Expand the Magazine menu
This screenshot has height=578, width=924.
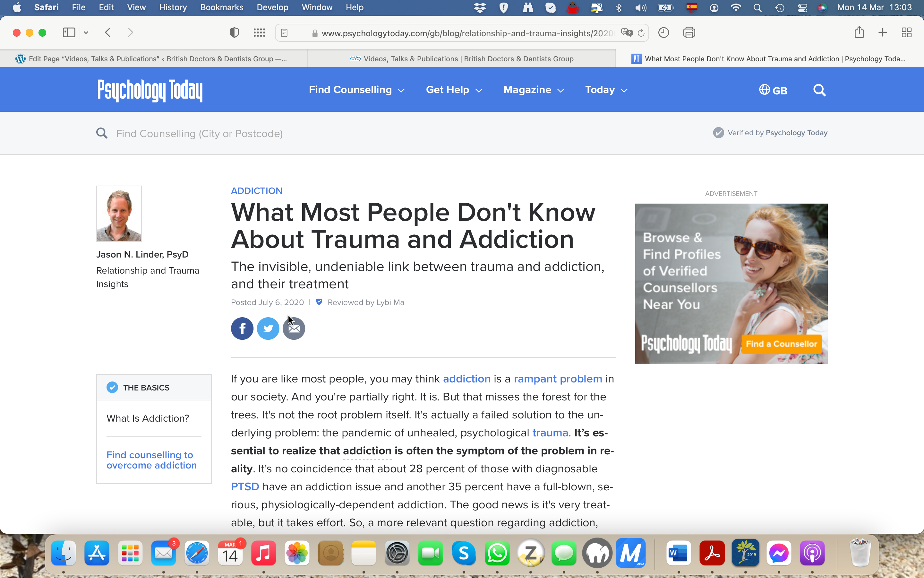click(534, 90)
